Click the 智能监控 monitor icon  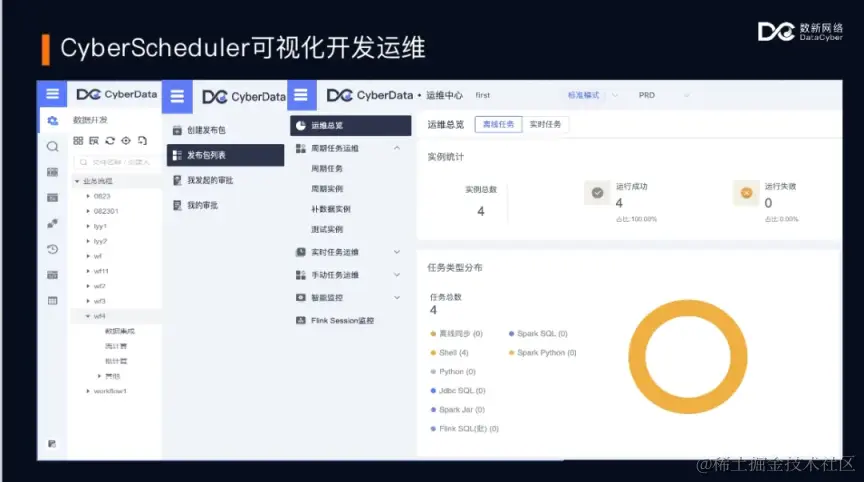pyautogui.click(x=300, y=297)
